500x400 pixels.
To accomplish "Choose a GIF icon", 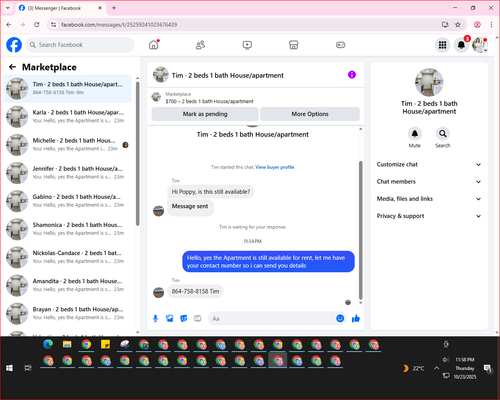I will 198,319.
